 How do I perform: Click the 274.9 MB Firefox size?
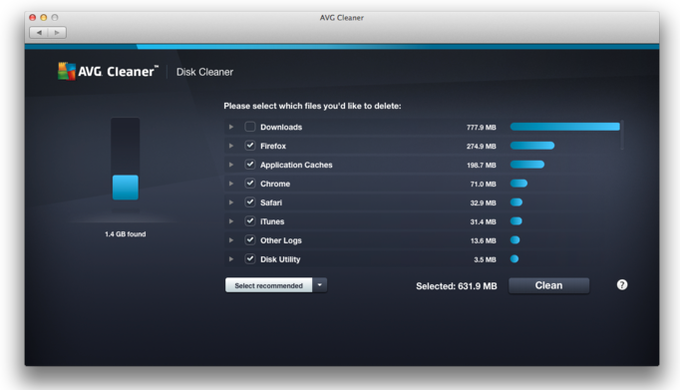point(481,146)
